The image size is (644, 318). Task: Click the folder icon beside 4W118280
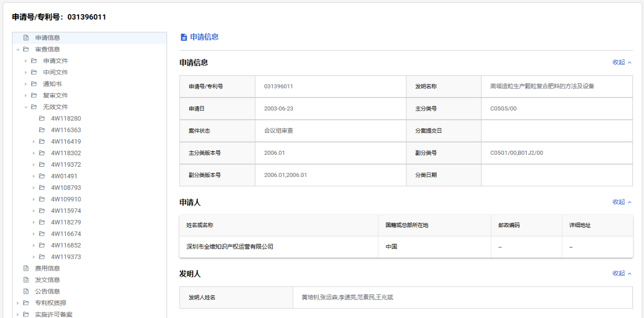click(42, 119)
